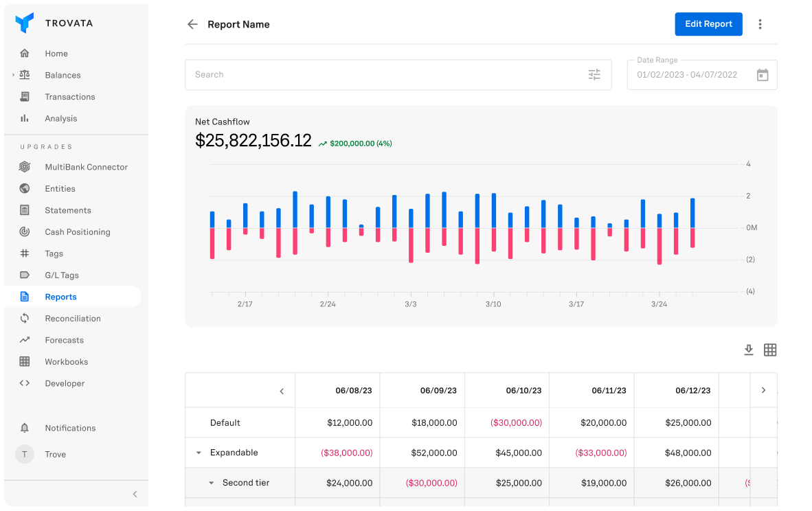Click the Analysis bar chart icon
This screenshot has width=812, height=511.
point(24,119)
